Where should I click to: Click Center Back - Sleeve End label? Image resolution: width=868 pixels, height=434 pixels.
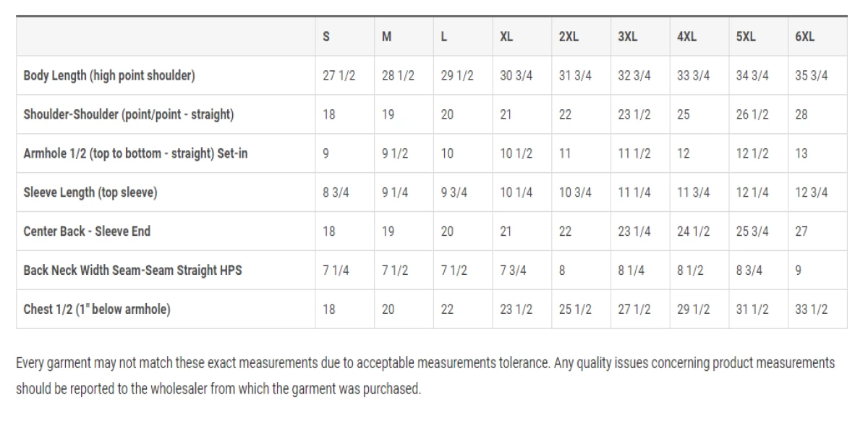(87, 231)
